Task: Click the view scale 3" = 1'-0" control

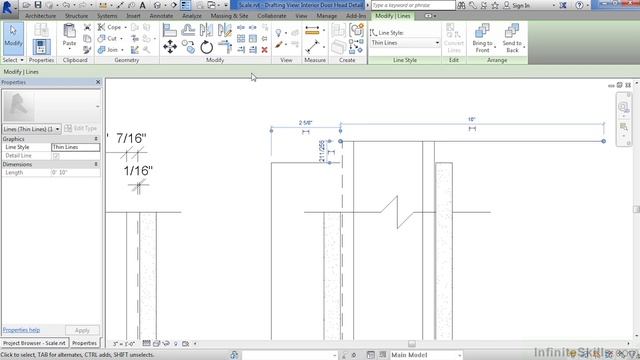Action: pyautogui.click(x=124, y=344)
